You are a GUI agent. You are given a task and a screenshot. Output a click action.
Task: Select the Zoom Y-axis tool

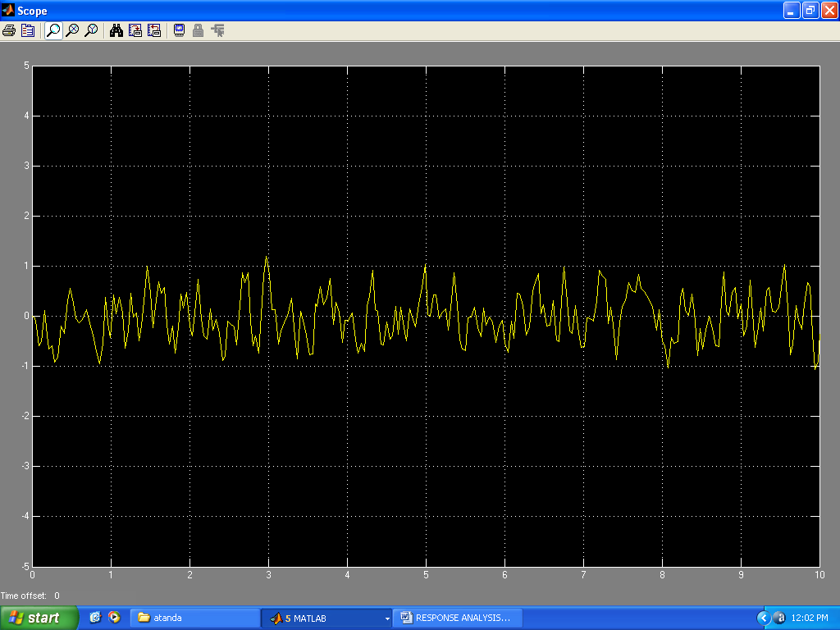click(91, 30)
